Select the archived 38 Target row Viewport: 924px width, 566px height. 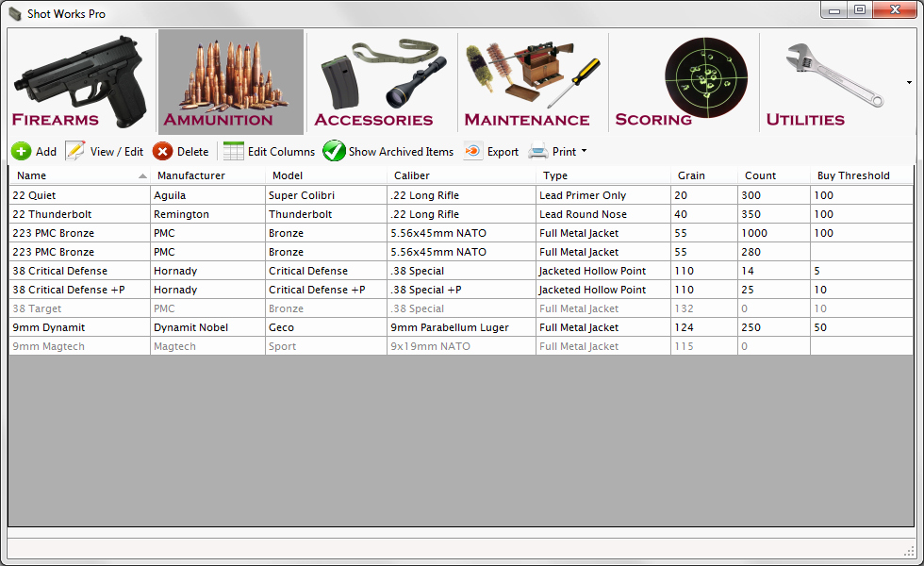461,308
